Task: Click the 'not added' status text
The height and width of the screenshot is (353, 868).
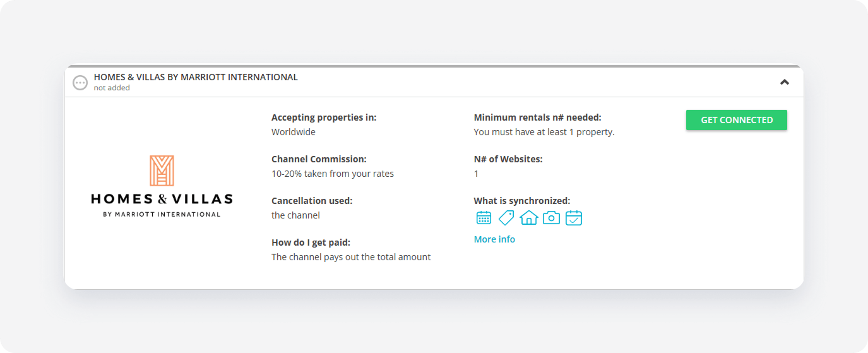Action: pos(112,88)
